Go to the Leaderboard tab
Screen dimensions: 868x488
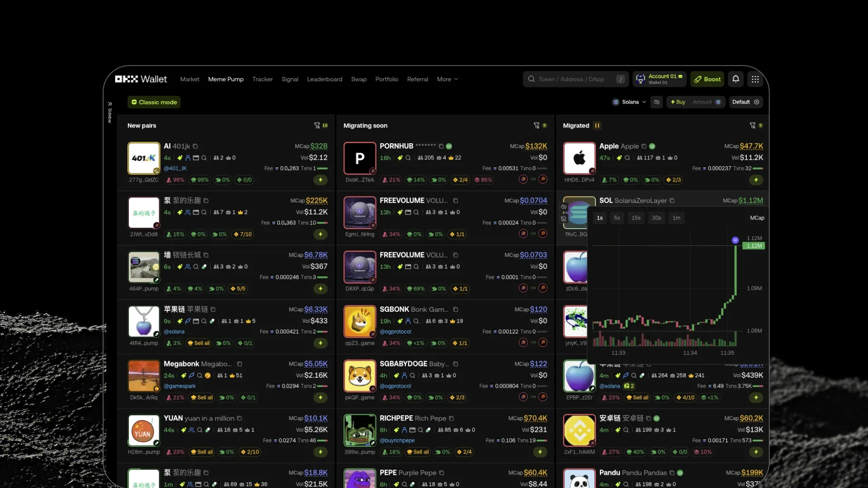coord(325,79)
